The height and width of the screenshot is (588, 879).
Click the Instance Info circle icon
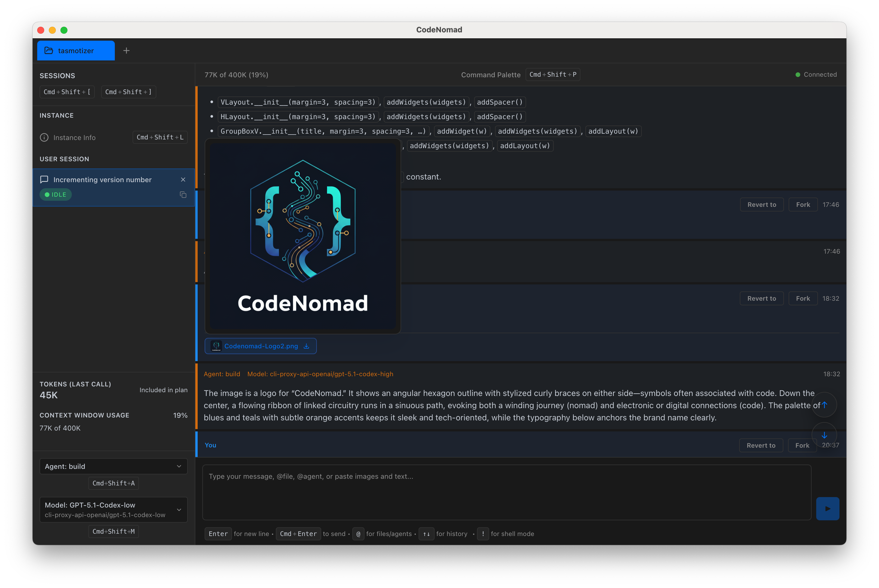(x=44, y=138)
